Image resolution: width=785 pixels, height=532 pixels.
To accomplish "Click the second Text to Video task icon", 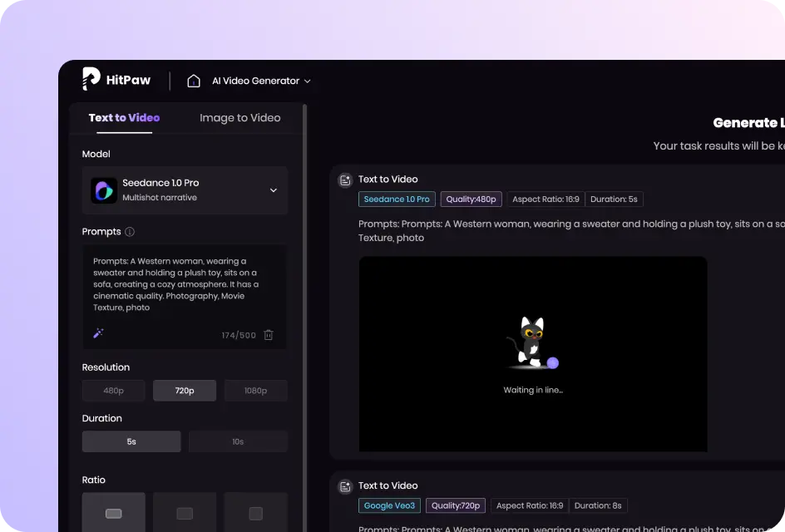I will click(x=345, y=486).
